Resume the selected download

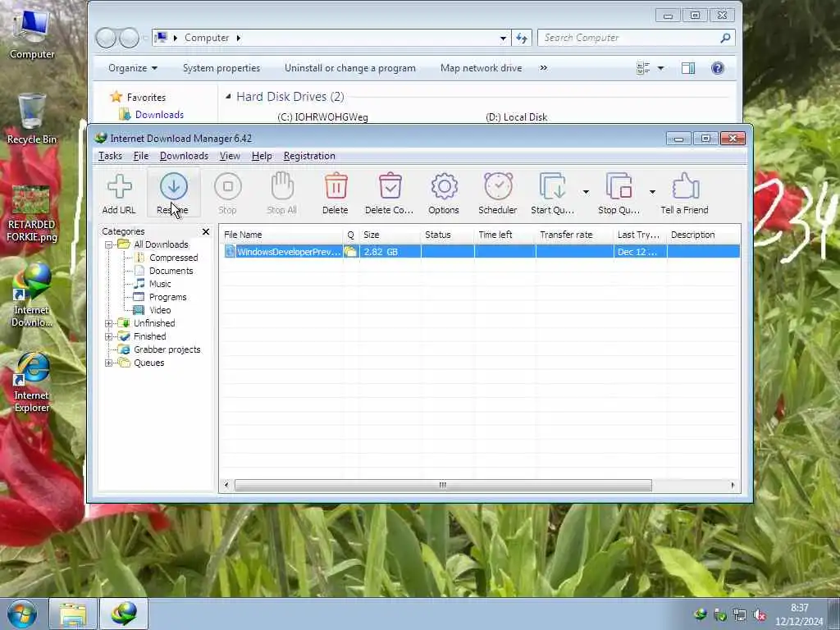click(x=173, y=194)
